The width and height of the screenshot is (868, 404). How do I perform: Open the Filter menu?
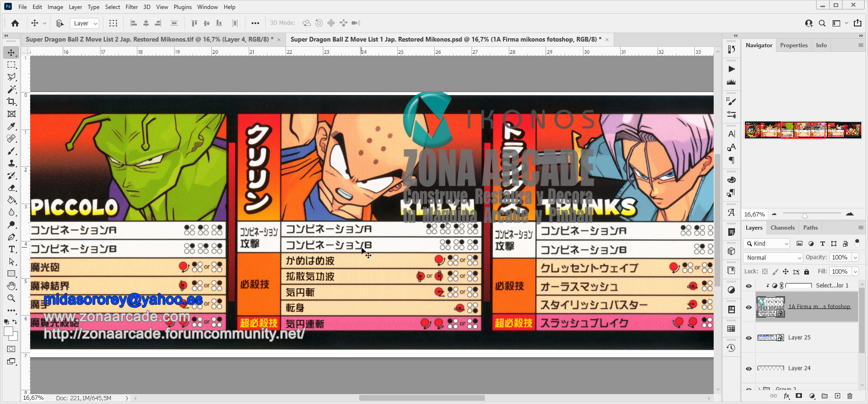[x=132, y=7]
